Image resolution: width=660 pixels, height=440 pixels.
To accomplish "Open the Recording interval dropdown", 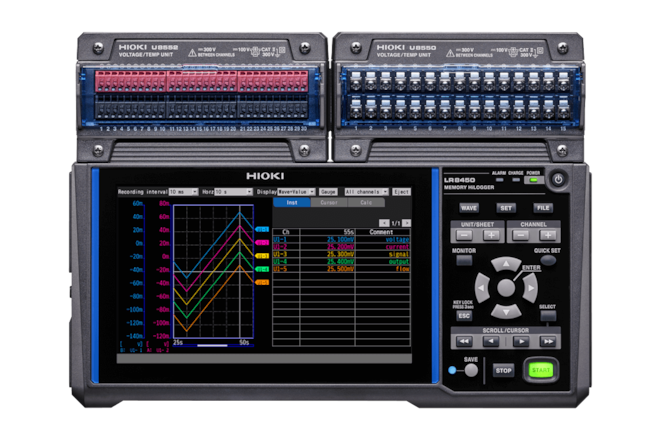I will 183,190.
